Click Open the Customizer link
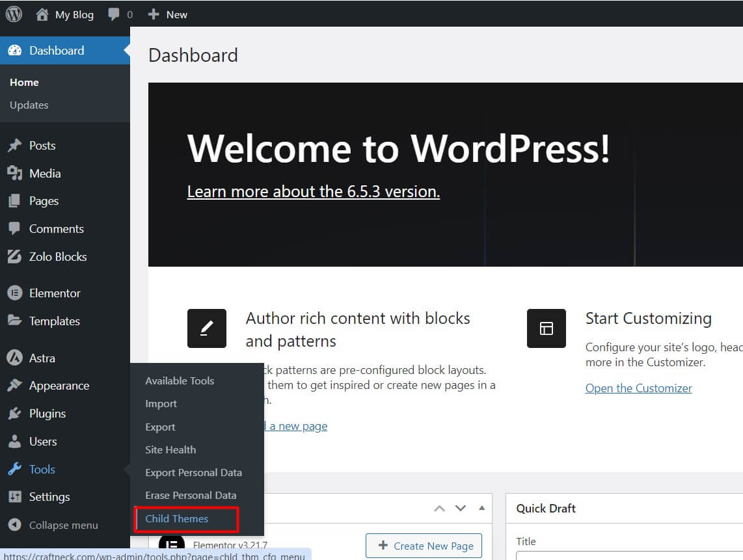 [639, 388]
